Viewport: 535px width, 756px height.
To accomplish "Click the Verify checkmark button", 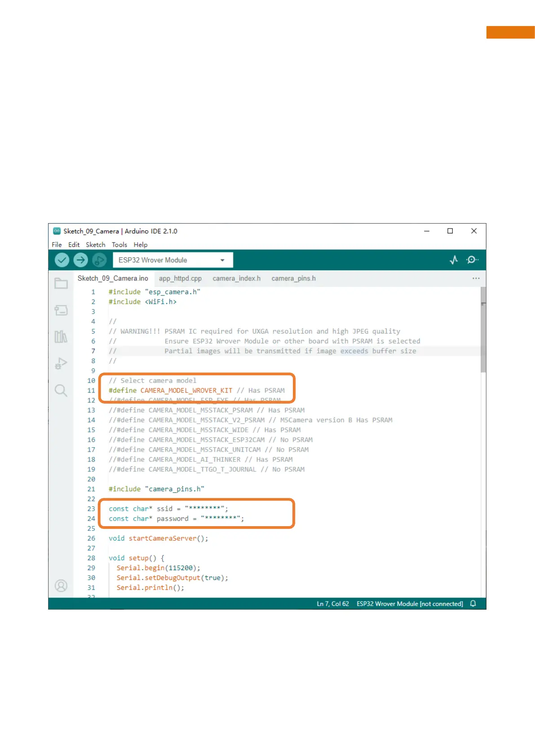I will (62, 260).
